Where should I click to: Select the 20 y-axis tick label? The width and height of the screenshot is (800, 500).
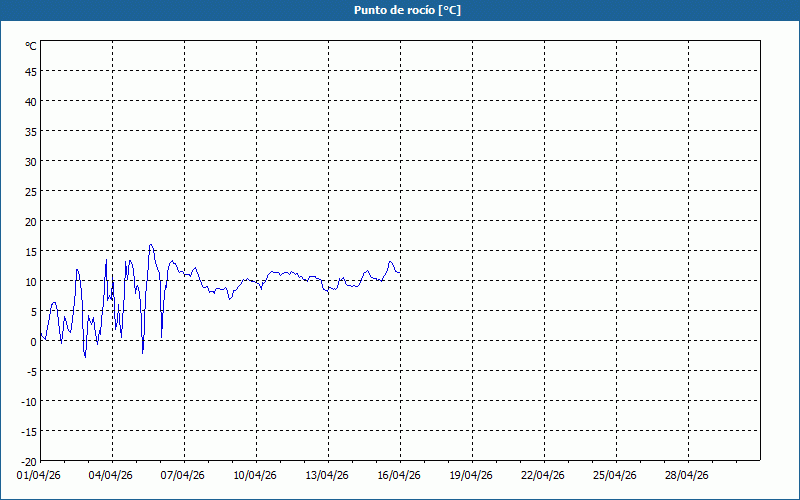point(31,221)
